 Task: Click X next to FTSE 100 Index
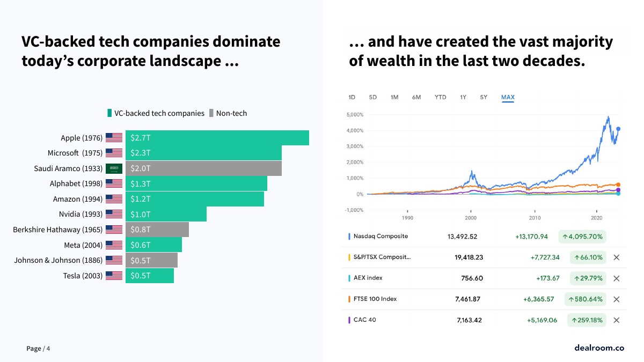616,299
